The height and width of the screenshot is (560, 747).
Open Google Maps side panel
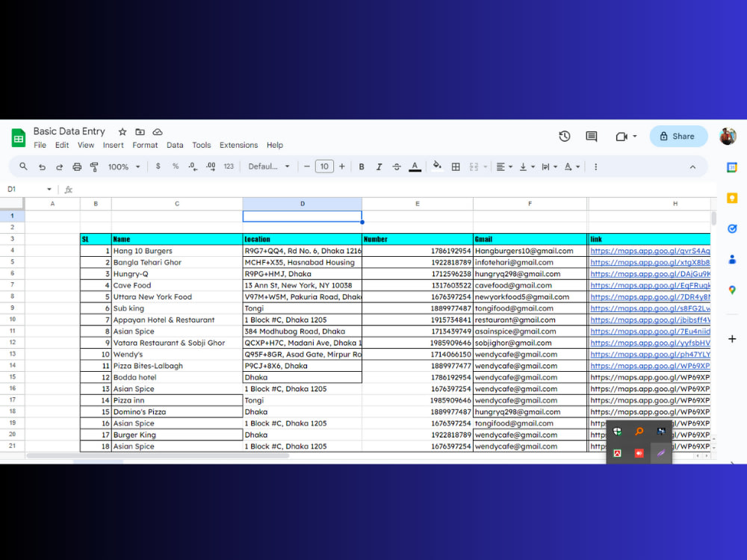coord(732,290)
